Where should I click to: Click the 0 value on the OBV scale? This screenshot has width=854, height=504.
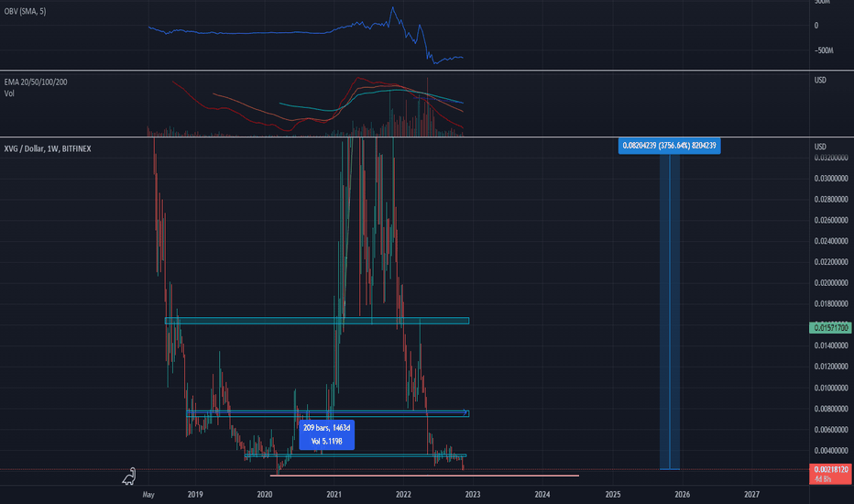pyautogui.click(x=816, y=25)
